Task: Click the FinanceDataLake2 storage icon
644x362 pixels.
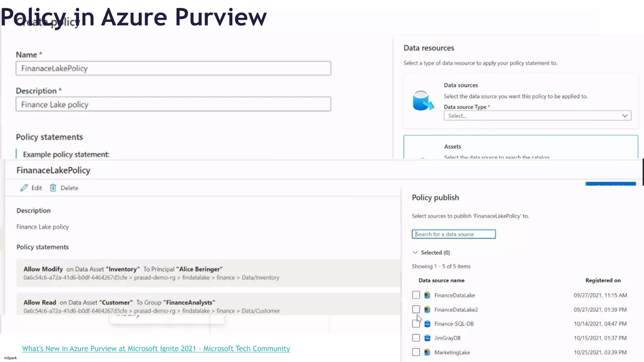Action: [427, 310]
